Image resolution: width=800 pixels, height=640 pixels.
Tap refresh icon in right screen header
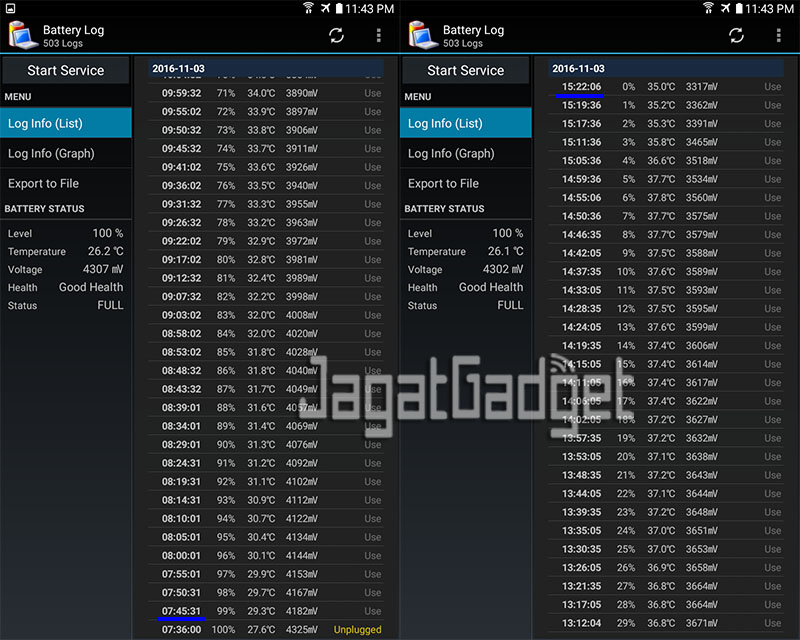tap(736, 35)
